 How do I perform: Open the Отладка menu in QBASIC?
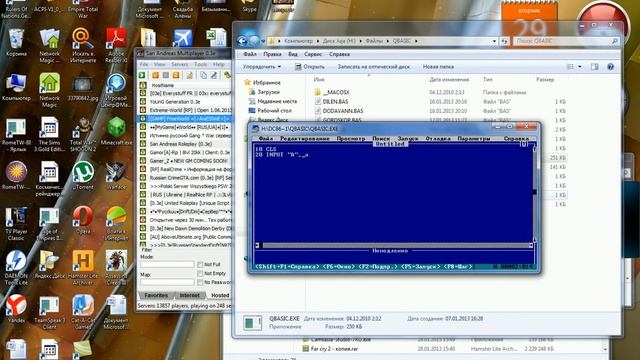pyautogui.click(x=438, y=139)
